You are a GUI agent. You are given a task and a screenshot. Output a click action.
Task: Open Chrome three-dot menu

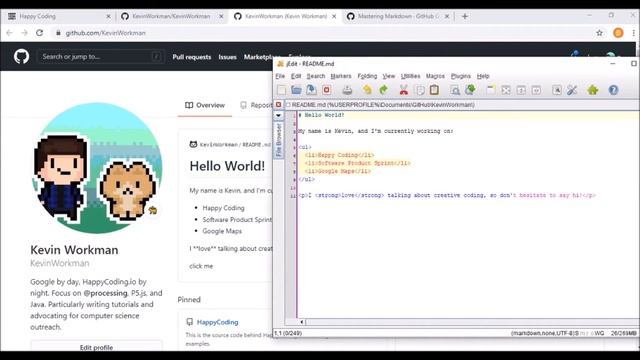click(x=633, y=33)
